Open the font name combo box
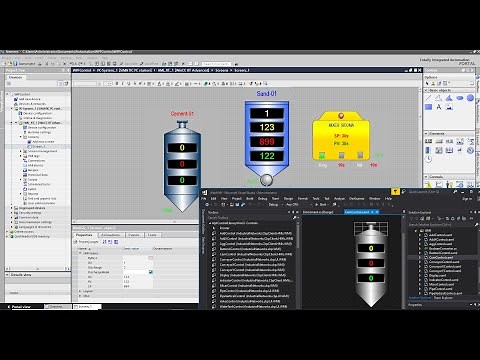The width and height of the screenshot is (480, 360). (x=87, y=83)
